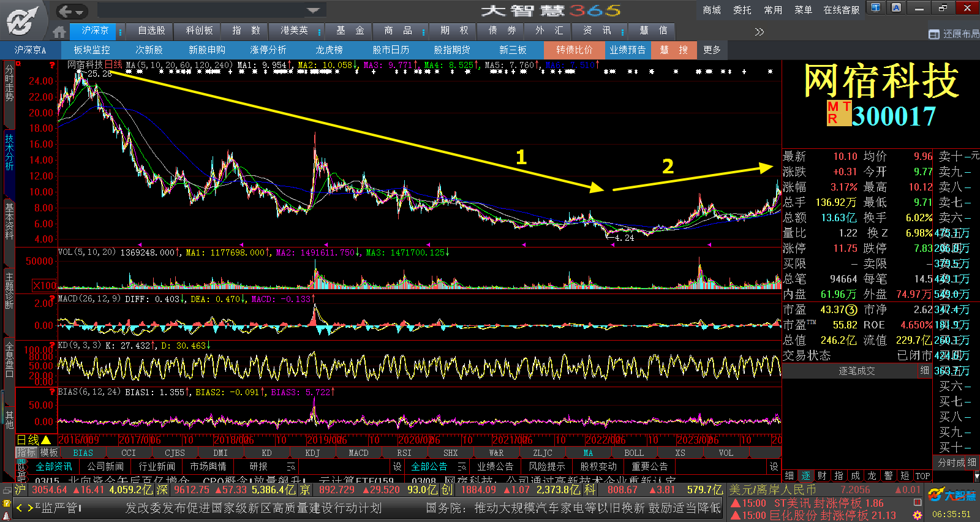
Task: Open the 慧搜 search button
Action: click(x=674, y=50)
